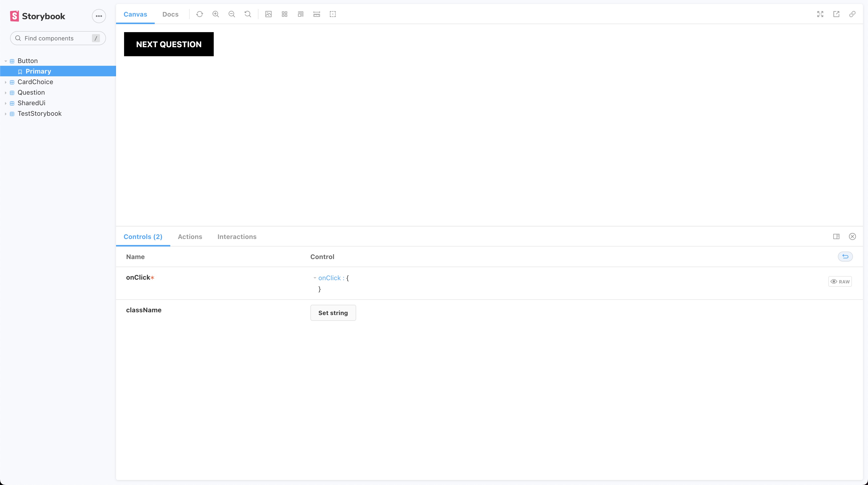Copy the canvas link
Screen dimensions: 868x485
(852, 14)
